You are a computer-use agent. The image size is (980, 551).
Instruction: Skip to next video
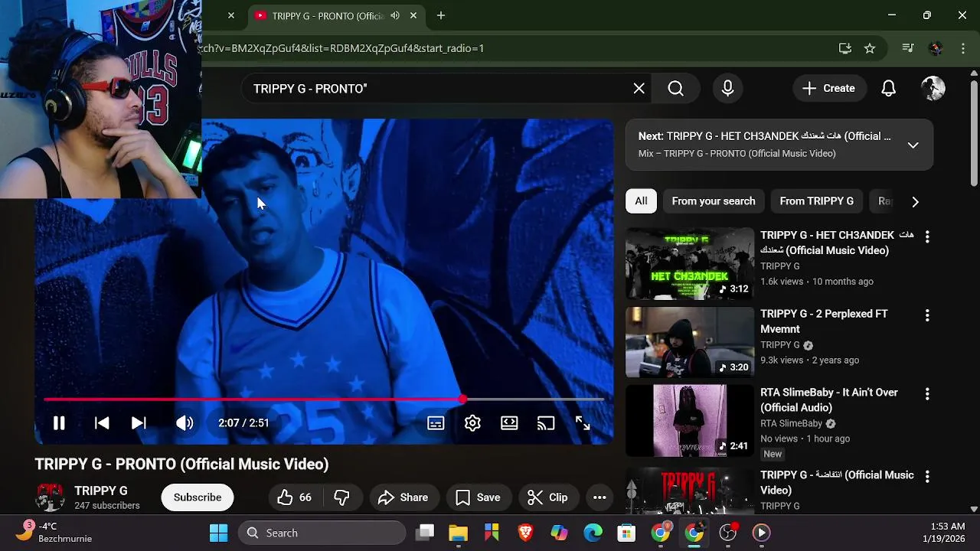click(x=139, y=423)
